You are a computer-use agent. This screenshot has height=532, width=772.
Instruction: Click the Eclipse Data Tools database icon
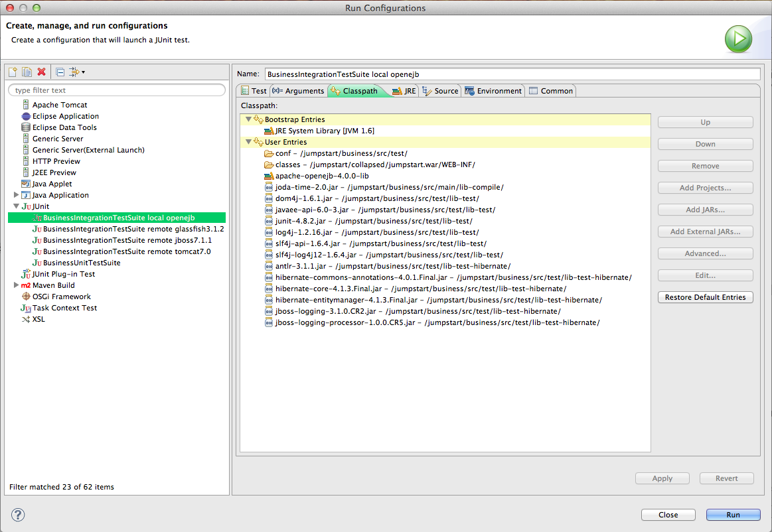click(x=26, y=127)
